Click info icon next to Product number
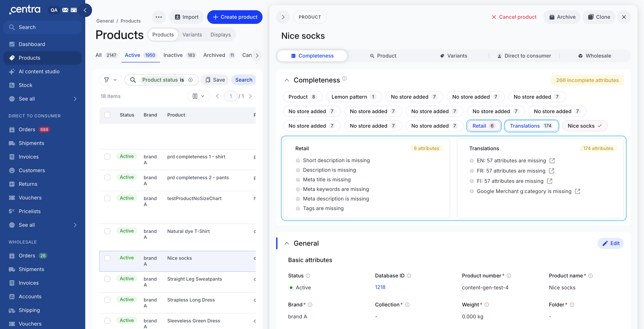This screenshot has width=644, height=329. pos(508,276)
